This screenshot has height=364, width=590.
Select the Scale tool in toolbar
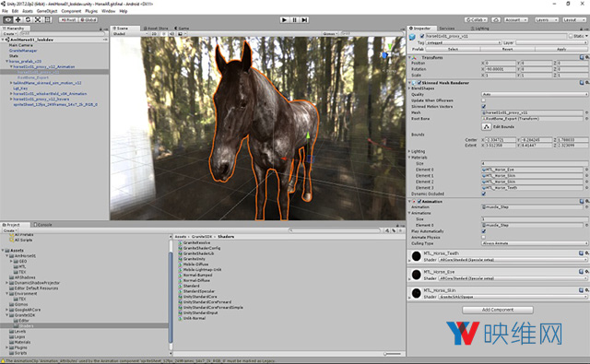[x=38, y=19]
